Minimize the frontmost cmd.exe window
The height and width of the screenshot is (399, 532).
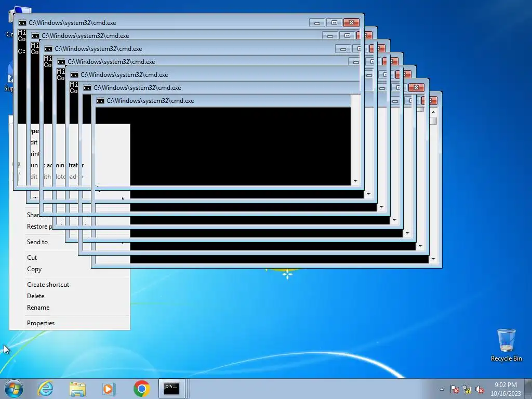(x=317, y=23)
